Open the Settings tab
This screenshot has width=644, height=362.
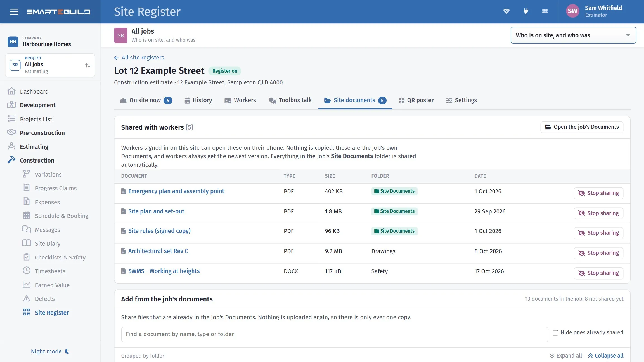point(461,100)
